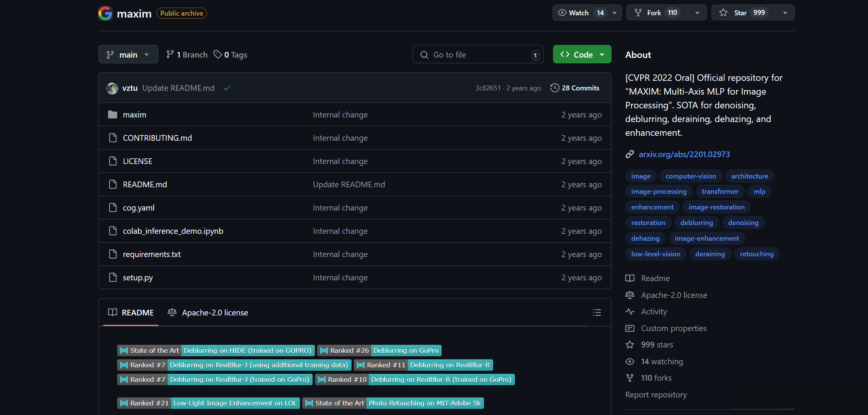Expand the main branch dropdown
The image size is (868, 415).
[x=128, y=55]
